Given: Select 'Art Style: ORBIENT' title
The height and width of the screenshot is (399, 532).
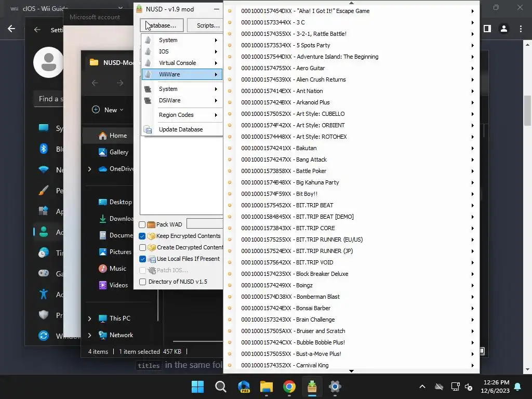Looking at the screenshot, I should click(321, 126).
